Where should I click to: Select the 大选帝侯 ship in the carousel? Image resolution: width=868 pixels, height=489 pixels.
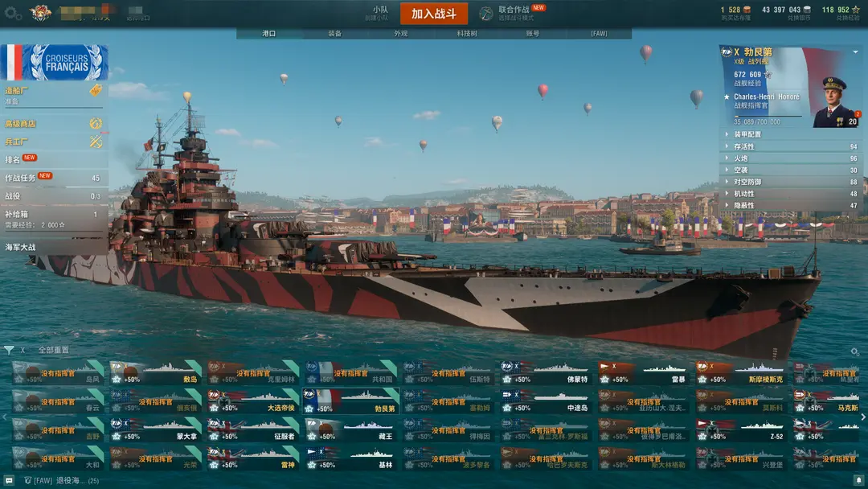(252, 401)
